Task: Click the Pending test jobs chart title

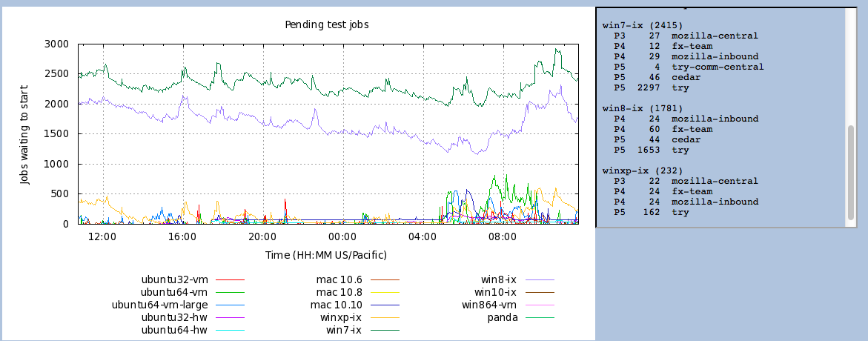Action: point(327,24)
